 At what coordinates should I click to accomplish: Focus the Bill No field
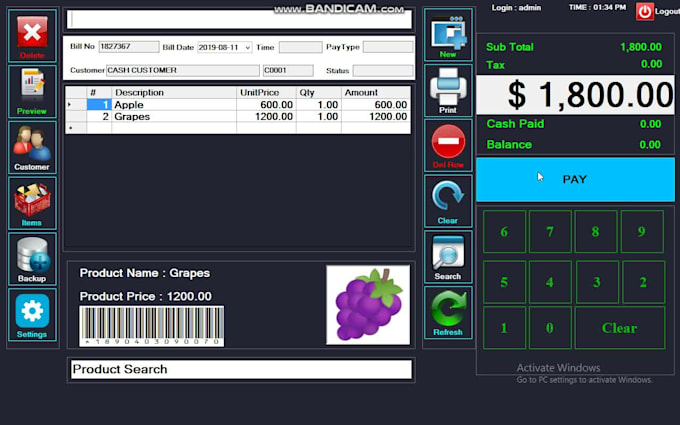(129, 47)
